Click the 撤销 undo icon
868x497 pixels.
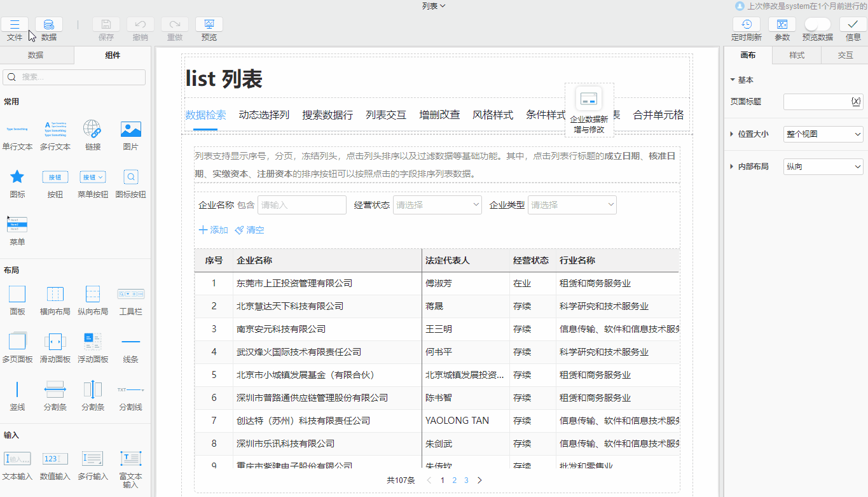point(140,24)
